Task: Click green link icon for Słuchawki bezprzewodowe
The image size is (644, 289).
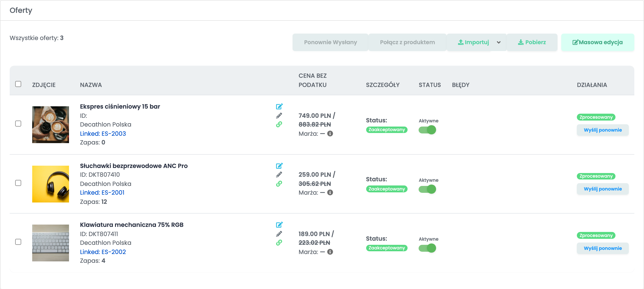Action: [x=279, y=184]
